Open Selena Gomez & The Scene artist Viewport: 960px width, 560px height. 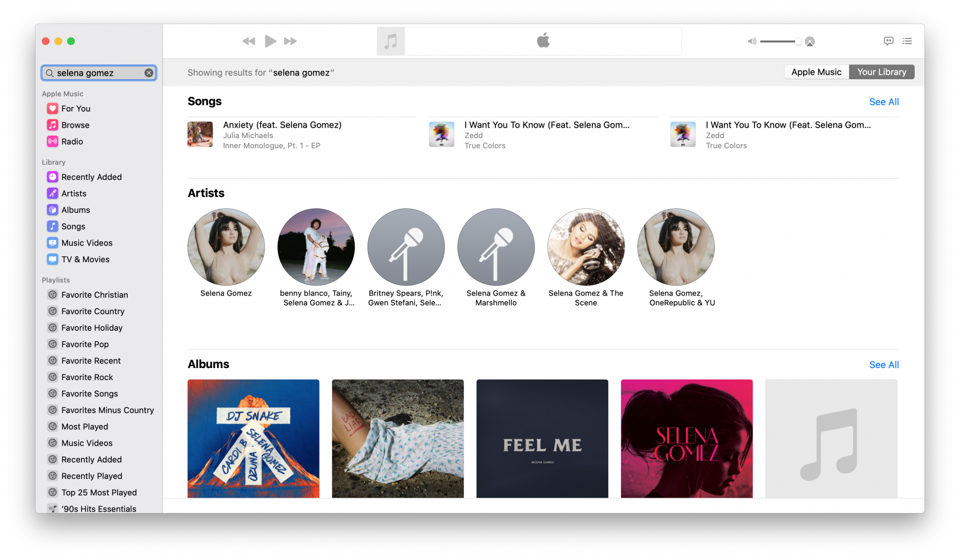tap(586, 247)
